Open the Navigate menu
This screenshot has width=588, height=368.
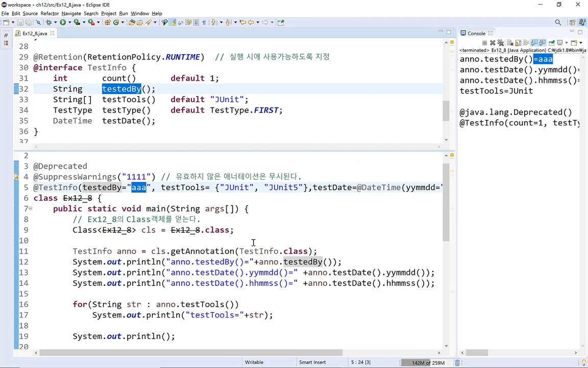pyautogui.click(x=71, y=13)
